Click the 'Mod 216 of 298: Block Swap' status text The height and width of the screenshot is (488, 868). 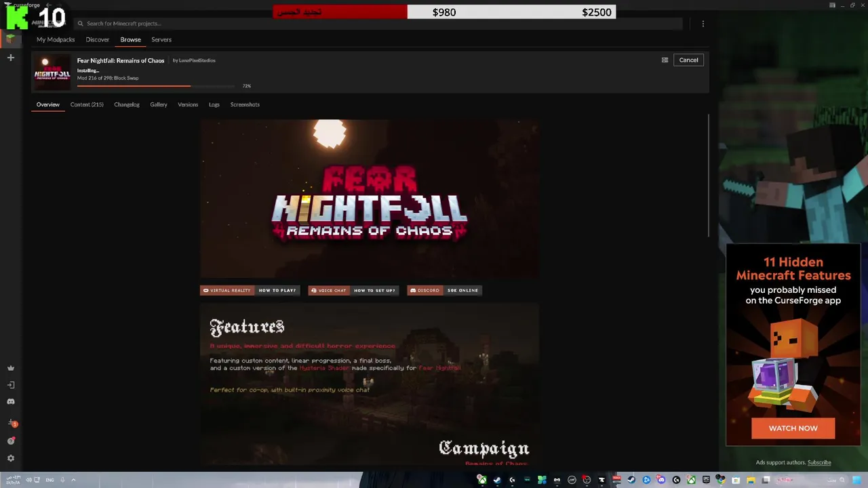pyautogui.click(x=108, y=78)
